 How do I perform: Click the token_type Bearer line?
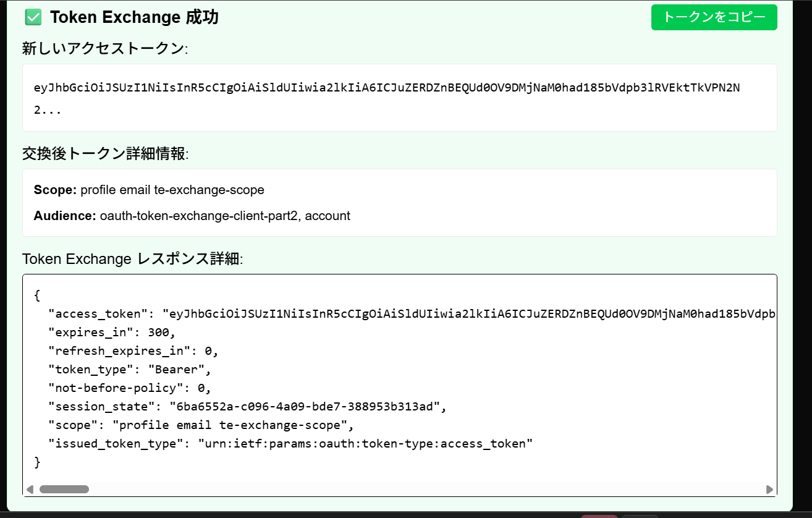click(x=130, y=370)
